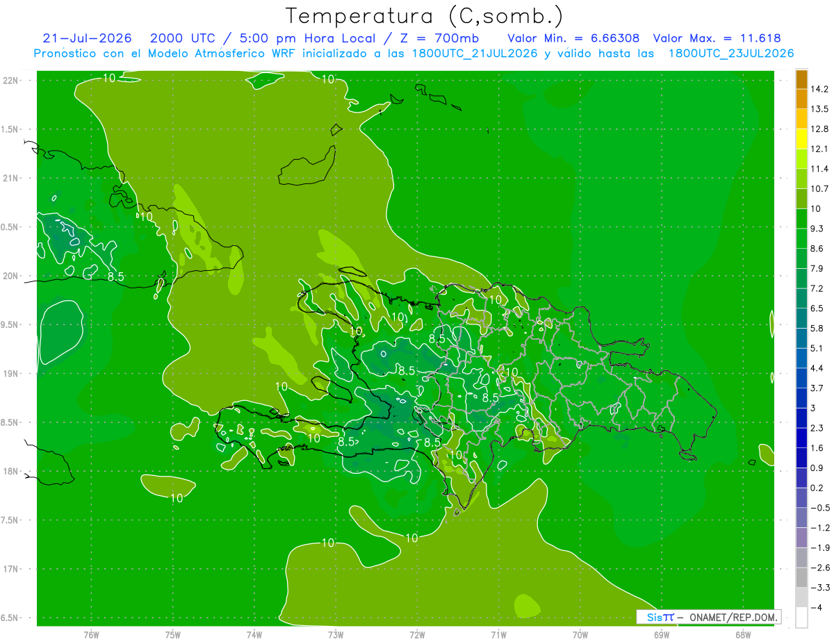
Task: Click the colorbar value "5.1"
Action: coord(817,348)
